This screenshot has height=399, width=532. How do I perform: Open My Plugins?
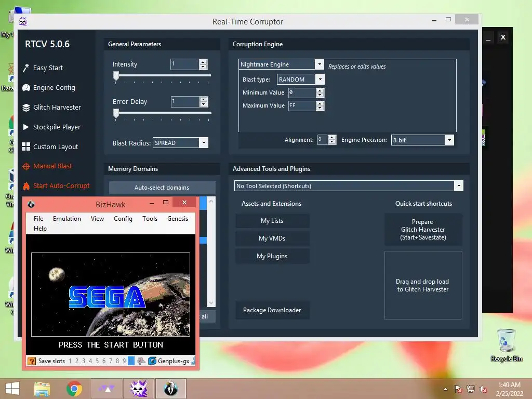(272, 256)
